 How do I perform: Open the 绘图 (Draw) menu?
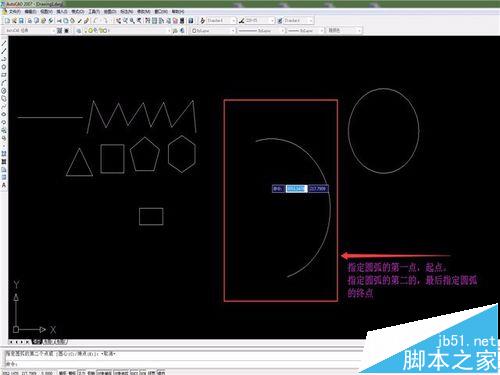[110, 11]
